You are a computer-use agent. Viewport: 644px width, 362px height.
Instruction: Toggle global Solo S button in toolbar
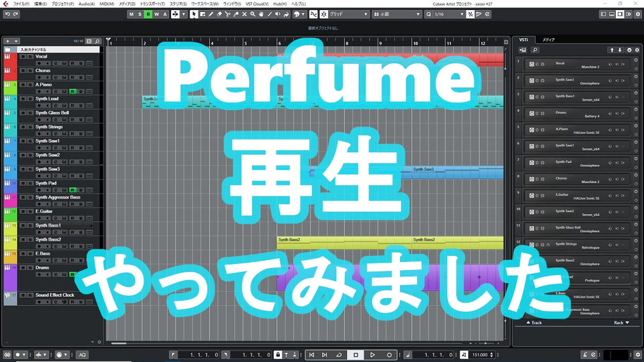pos(140,14)
